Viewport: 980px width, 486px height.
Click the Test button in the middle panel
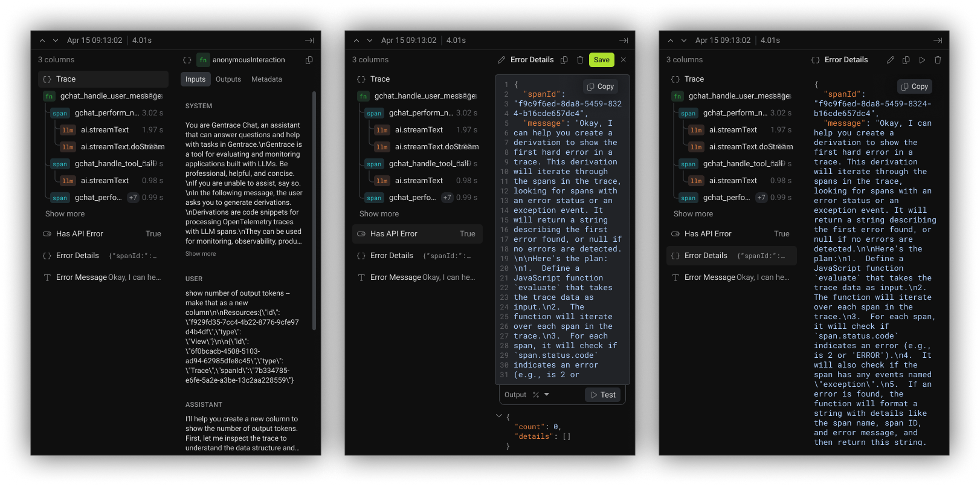tap(603, 395)
